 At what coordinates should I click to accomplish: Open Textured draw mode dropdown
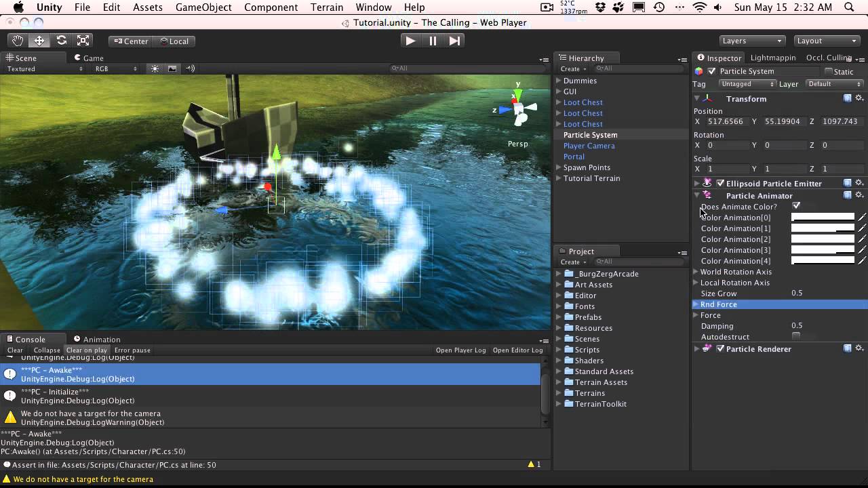pos(46,68)
